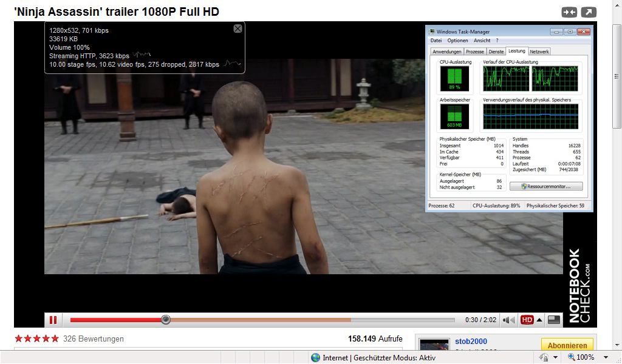Click the 100% zoom level magnifier
The width and height of the screenshot is (622, 364).
[x=572, y=357]
